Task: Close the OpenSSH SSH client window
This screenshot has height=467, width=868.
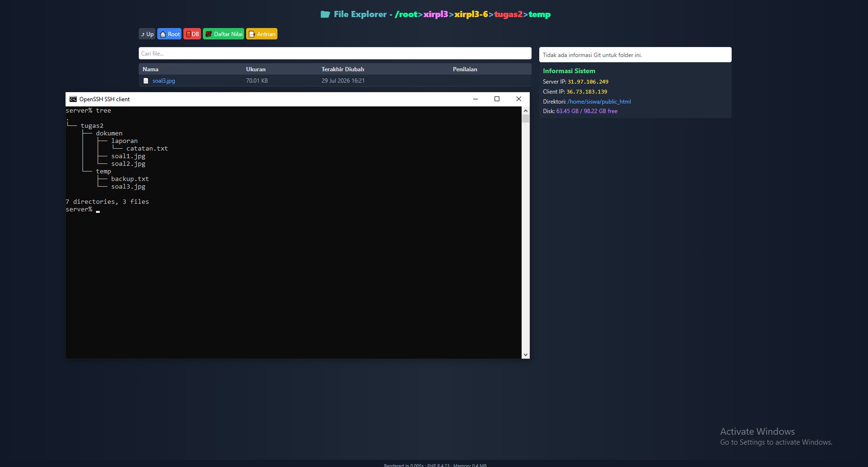Action: (x=519, y=99)
